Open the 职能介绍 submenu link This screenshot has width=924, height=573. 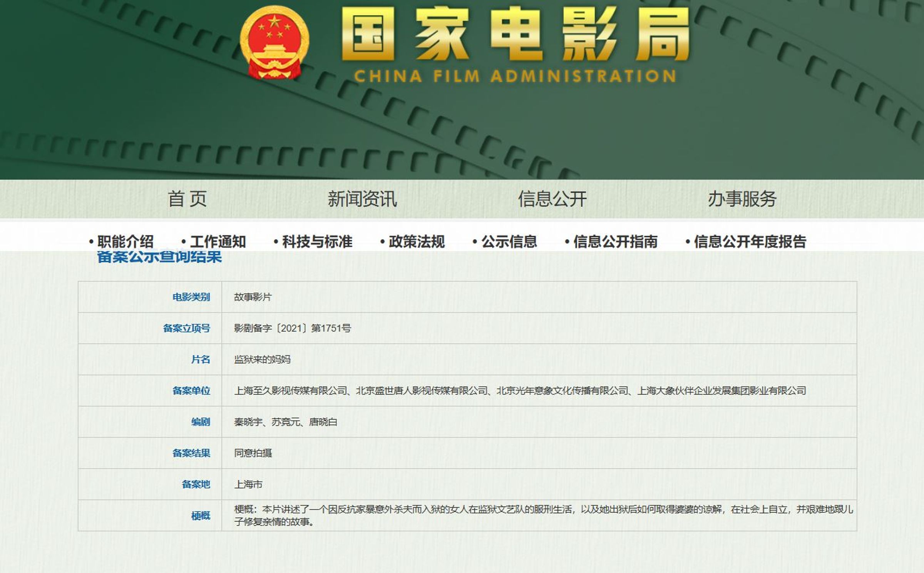pos(125,242)
